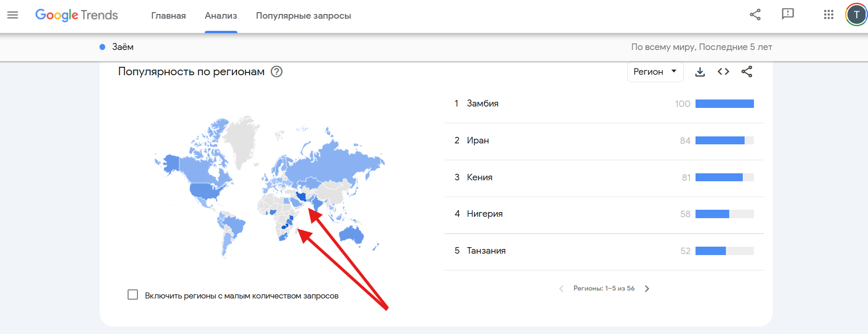Open the Замбия region entry
Screen dimensions: 868x334
(482, 104)
